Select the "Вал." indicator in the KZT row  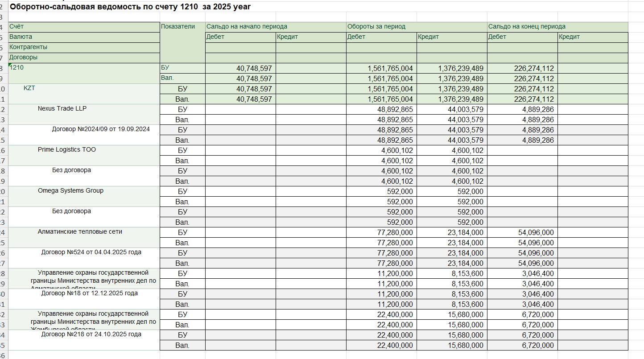[x=182, y=99]
